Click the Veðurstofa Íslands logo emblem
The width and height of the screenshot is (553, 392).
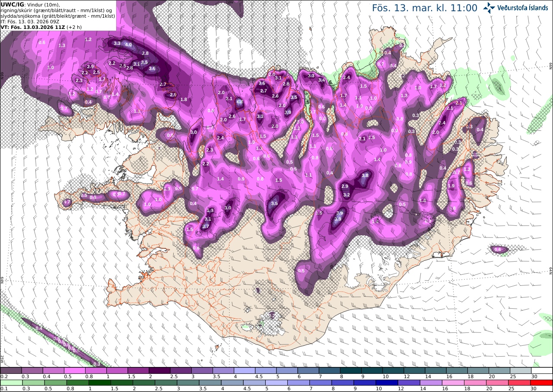click(489, 8)
